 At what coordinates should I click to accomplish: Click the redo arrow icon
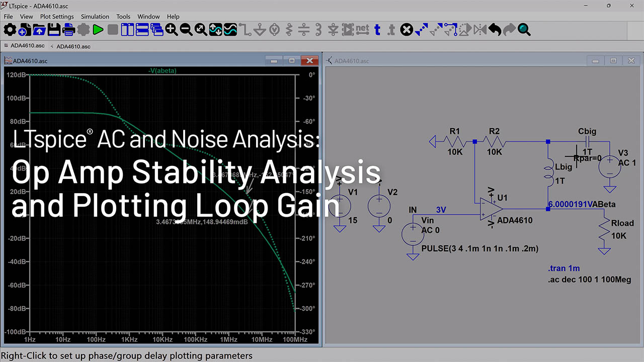[x=510, y=30]
